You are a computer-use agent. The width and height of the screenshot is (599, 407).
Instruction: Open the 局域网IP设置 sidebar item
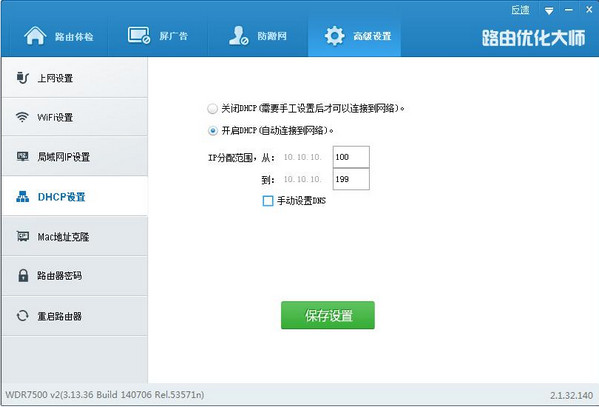click(x=75, y=156)
